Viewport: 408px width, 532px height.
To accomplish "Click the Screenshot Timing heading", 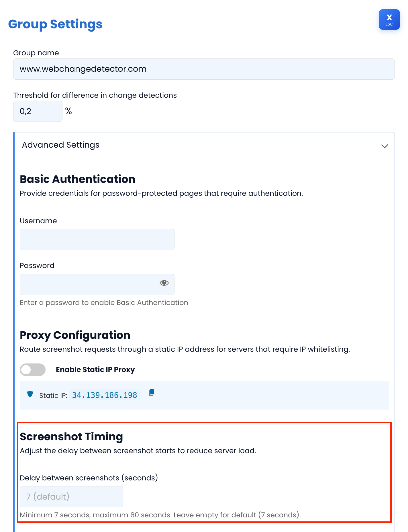I will click(x=71, y=436).
